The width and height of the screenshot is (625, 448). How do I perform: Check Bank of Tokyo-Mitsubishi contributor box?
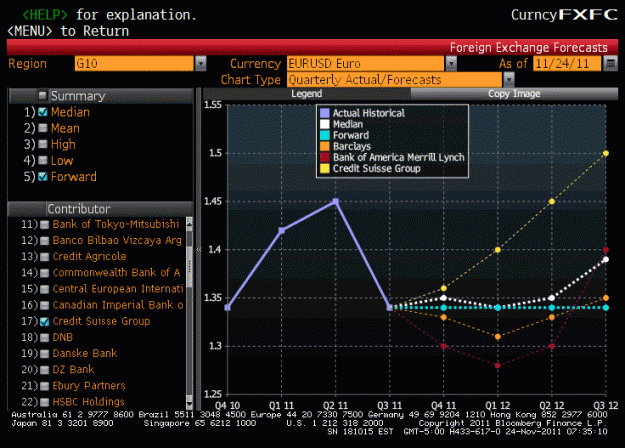[45, 224]
